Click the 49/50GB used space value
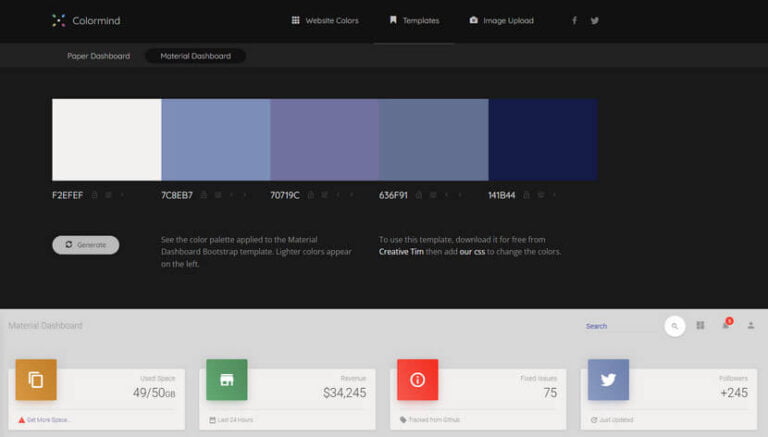Viewport: 768px width, 437px height. point(154,393)
